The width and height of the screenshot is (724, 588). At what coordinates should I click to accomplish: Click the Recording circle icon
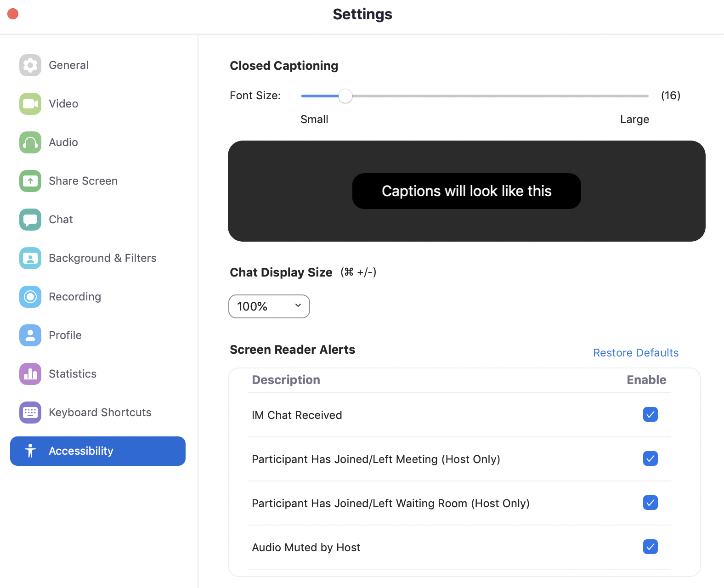30,297
